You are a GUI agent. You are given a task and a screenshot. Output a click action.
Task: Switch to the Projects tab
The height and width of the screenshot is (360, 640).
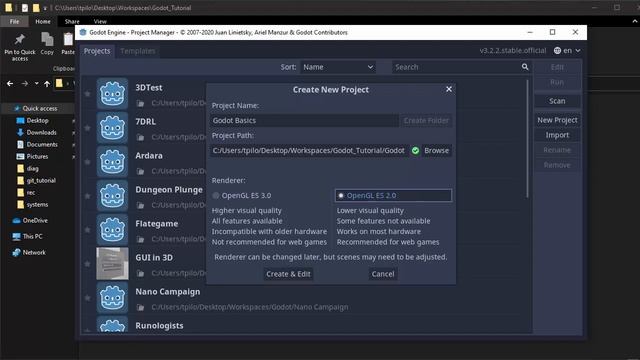pos(97,51)
